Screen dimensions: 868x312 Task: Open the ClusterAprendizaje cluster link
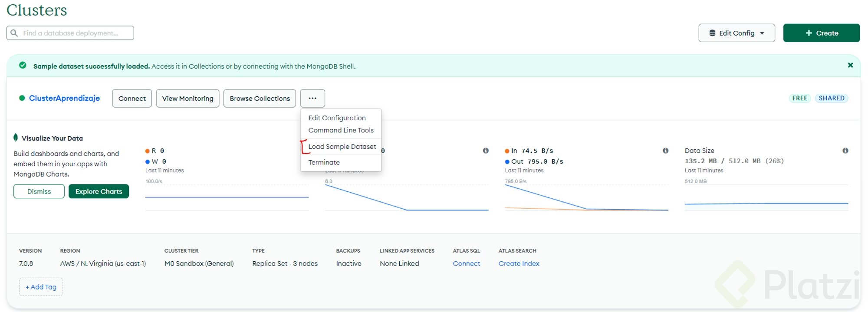tap(64, 98)
